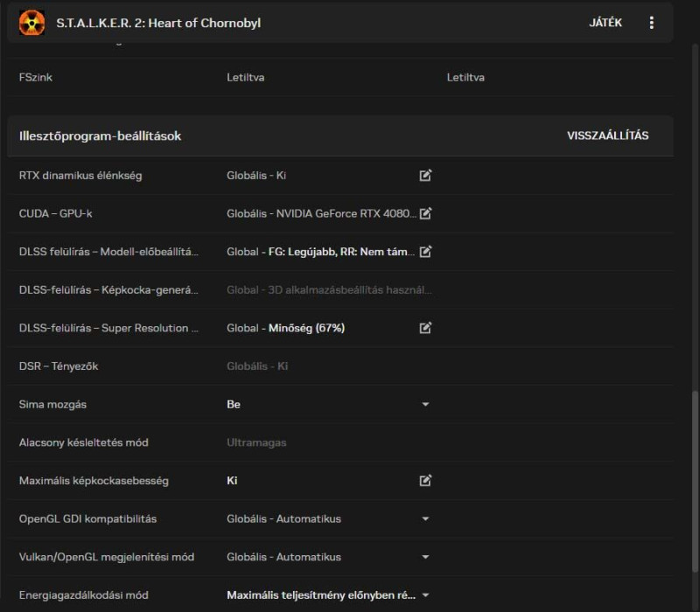The height and width of the screenshot is (612, 700).
Task: Click the JÁTÉK button
Action: coord(605,23)
